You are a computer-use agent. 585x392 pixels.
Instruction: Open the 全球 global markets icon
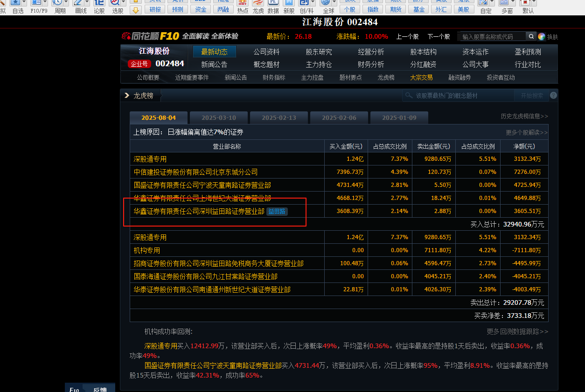click(326, 3)
